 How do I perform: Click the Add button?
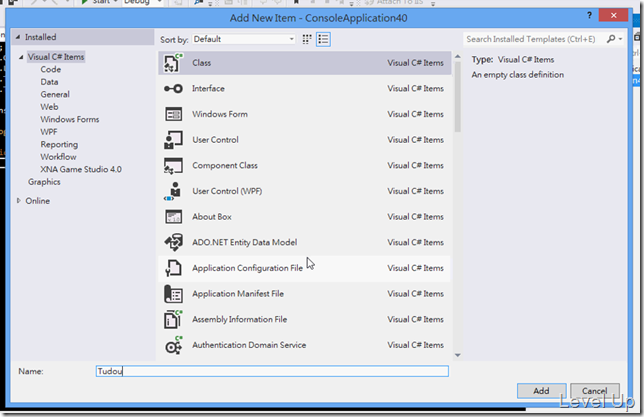point(541,391)
